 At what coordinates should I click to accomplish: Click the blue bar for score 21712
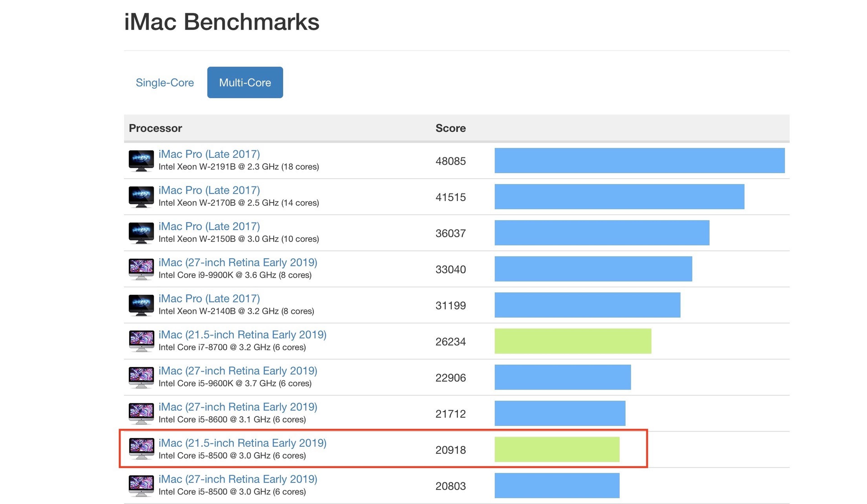coord(560,413)
